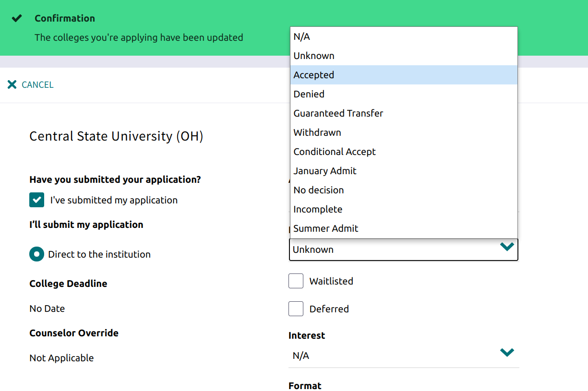The width and height of the screenshot is (588, 391).
Task: Open the Interest N/A dropdown
Action: point(404,355)
